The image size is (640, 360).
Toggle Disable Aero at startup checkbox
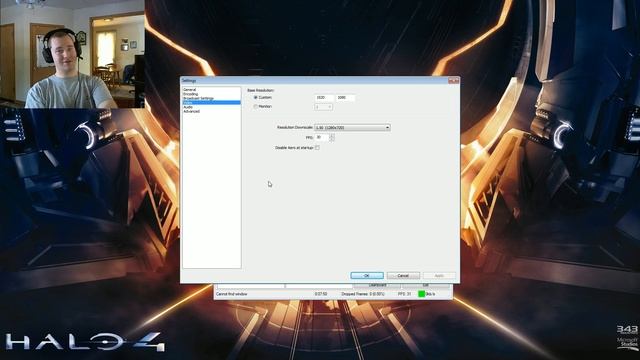[x=317, y=148]
